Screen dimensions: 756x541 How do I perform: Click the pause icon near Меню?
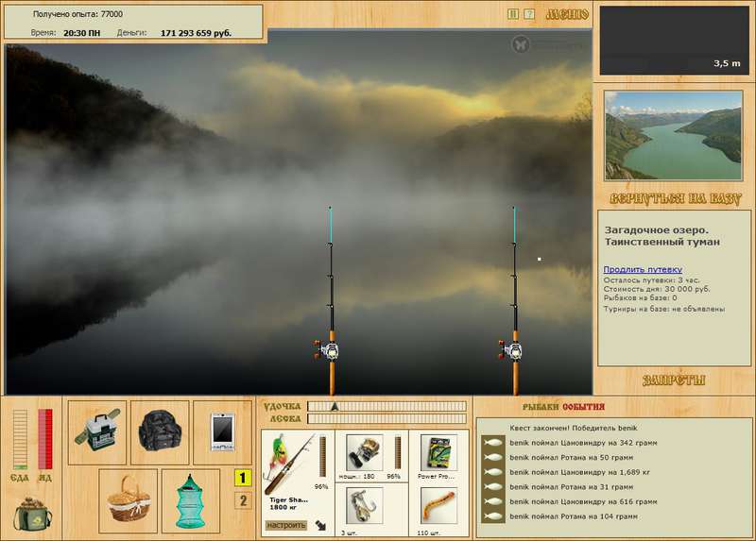(x=513, y=14)
